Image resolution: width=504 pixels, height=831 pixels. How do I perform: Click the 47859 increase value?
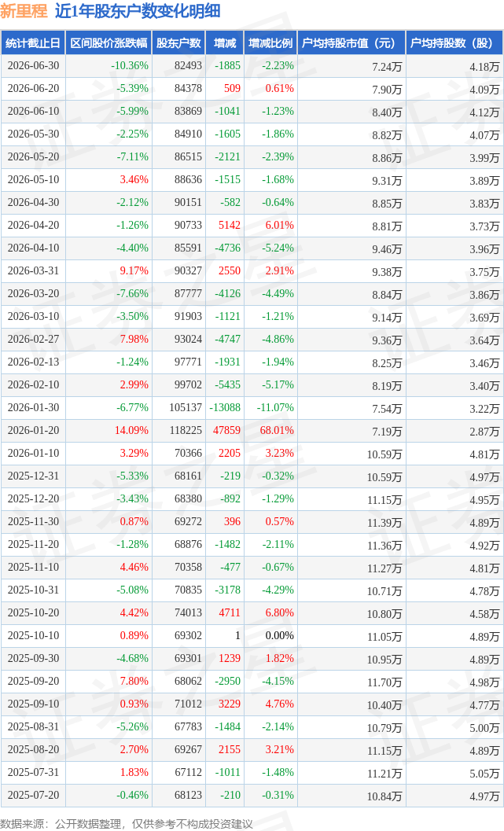(226, 430)
